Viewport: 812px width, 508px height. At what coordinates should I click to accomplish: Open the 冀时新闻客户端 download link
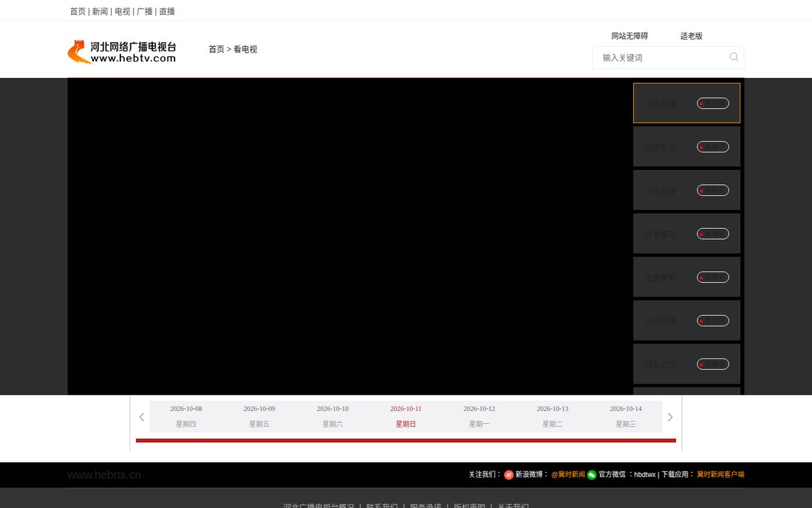point(721,475)
